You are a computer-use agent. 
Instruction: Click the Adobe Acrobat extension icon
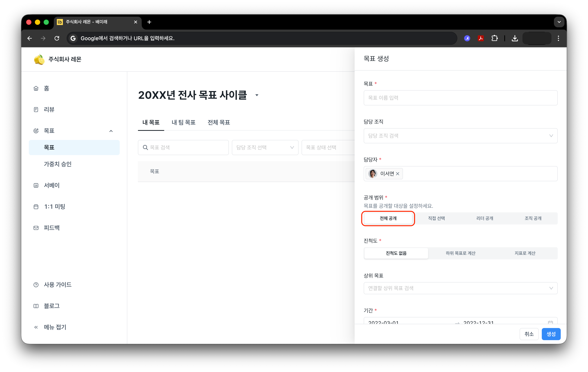coord(481,38)
